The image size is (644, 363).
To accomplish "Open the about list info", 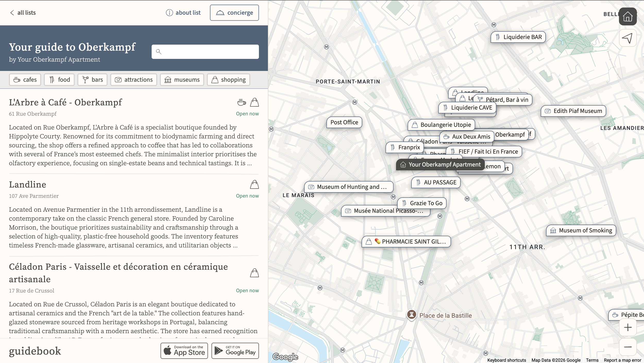I will (183, 13).
